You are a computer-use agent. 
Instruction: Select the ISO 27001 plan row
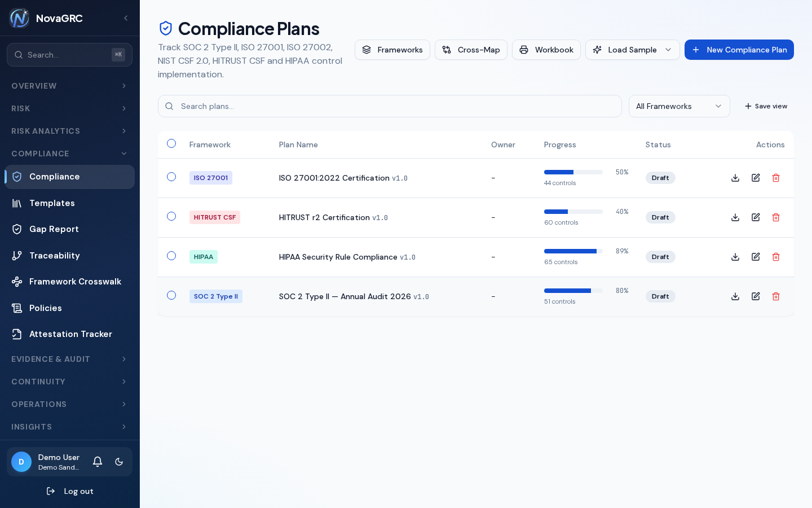(x=171, y=177)
